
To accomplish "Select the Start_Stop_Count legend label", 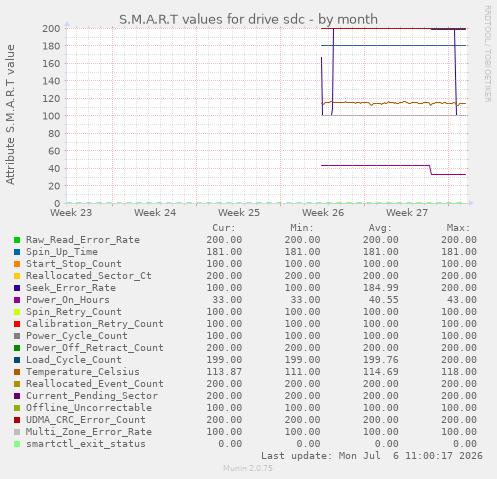I will tap(74, 264).
